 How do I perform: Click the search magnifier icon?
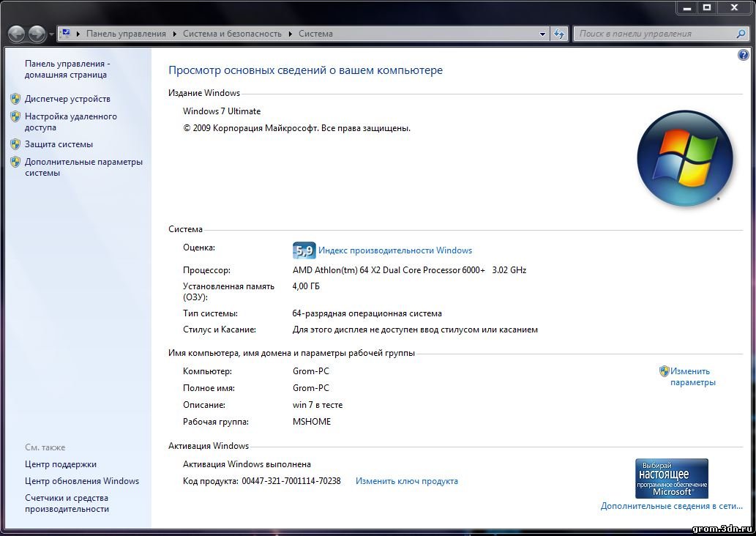(741, 34)
